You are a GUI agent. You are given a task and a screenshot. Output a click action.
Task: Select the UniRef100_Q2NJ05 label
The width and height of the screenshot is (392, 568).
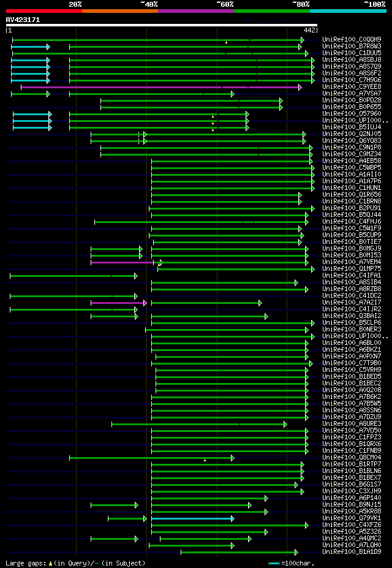point(352,134)
